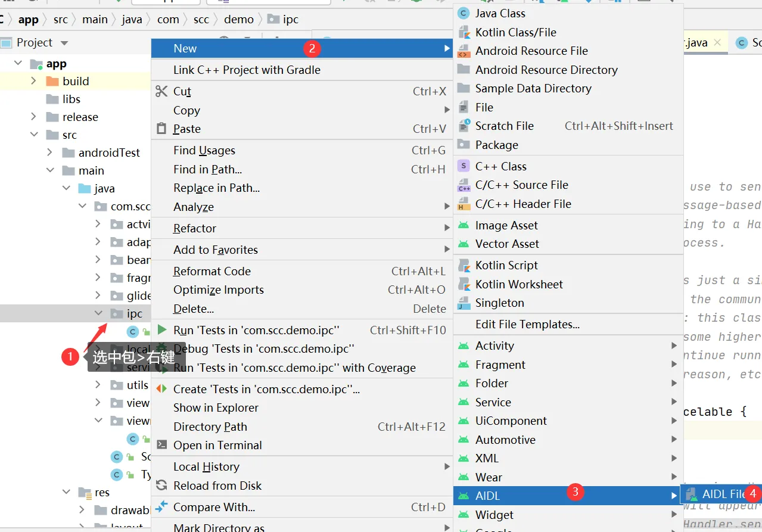Choose Show in Explorer entry
762x532 pixels.
[302, 408]
